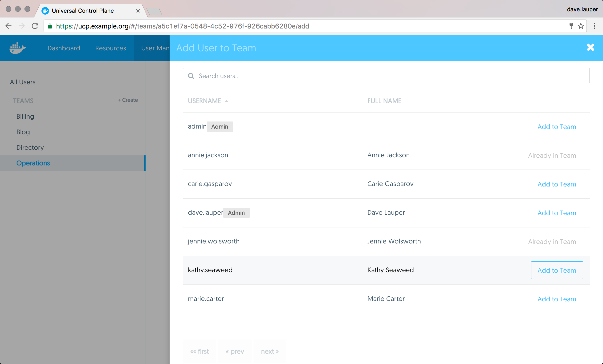
Task: Close the Add User to Team panel
Action: point(590,48)
